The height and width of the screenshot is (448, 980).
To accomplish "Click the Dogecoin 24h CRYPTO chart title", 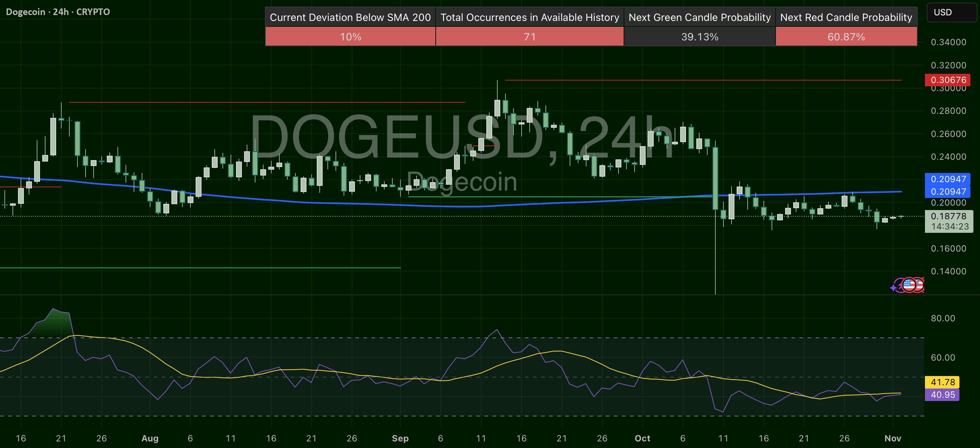I will (58, 12).
